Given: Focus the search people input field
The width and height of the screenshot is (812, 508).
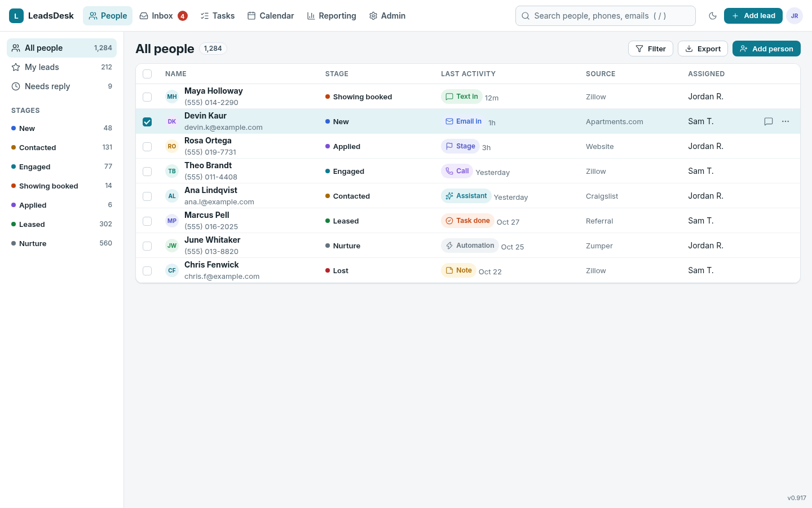Looking at the screenshot, I should (x=606, y=16).
